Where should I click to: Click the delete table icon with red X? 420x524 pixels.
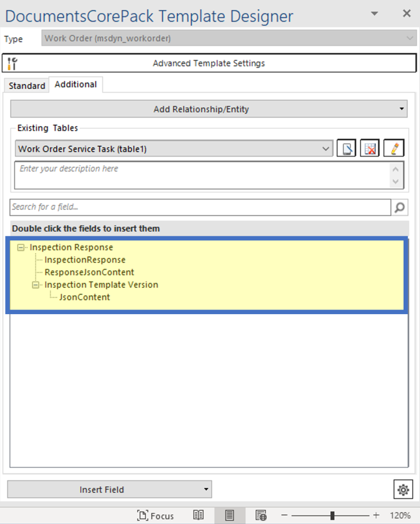[x=370, y=148]
